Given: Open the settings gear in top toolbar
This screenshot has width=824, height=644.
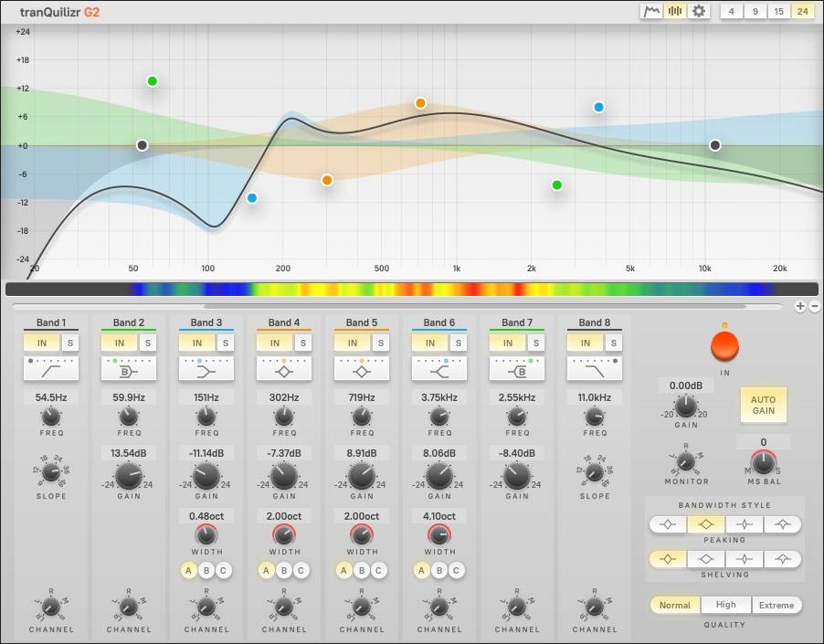Looking at the screenshot, I should pyautogui.click(x=699, y=11).
